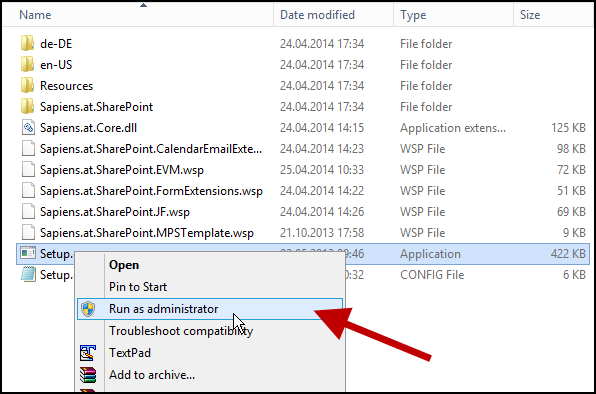Click the Application extens... type cell
Viewport: 596px width, 394px height.
click(x=453, y=128)
